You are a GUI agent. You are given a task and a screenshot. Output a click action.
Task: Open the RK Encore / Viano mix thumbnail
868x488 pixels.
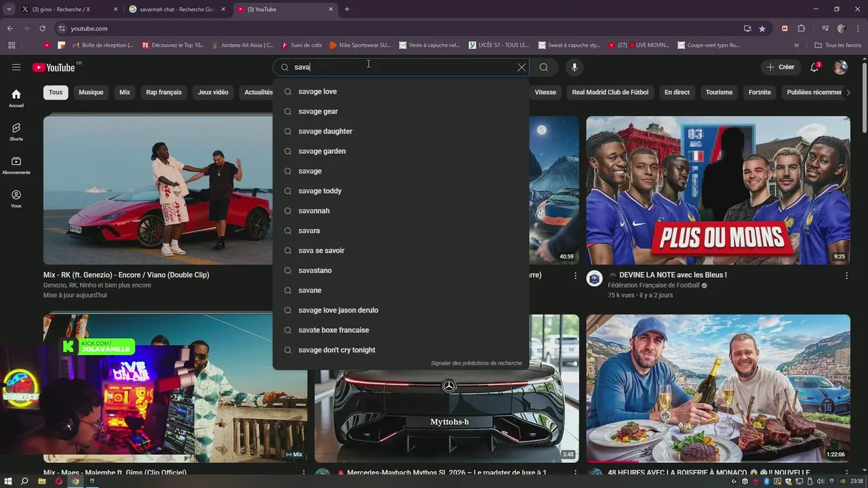point(158,190)
